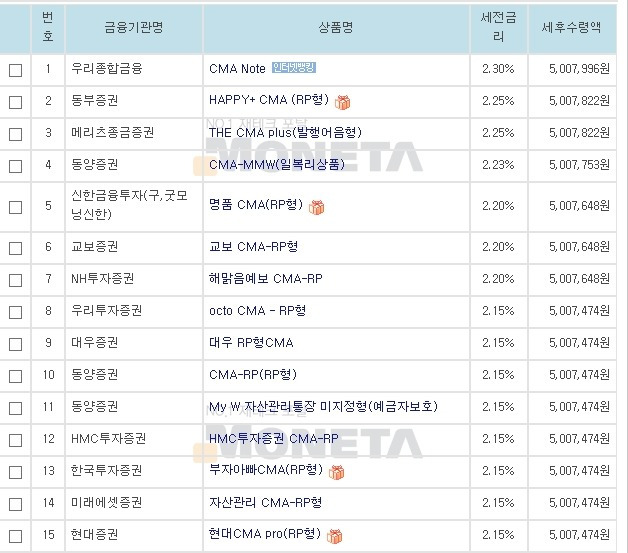Click institution name 우리종합금융

pos(107,68)
